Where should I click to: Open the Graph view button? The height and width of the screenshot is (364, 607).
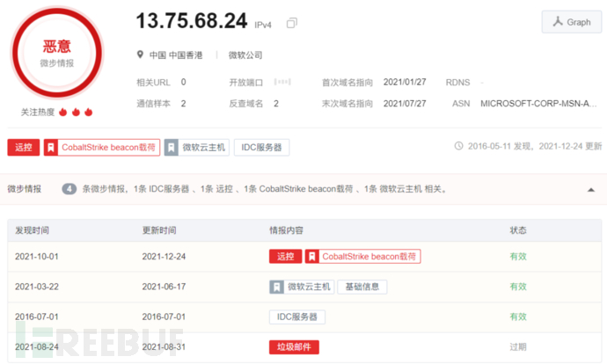click(572, 22)
